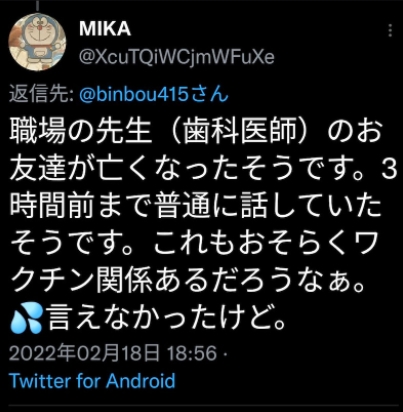
Task: Click the MIKA display name
Action: tap(105, 29)
